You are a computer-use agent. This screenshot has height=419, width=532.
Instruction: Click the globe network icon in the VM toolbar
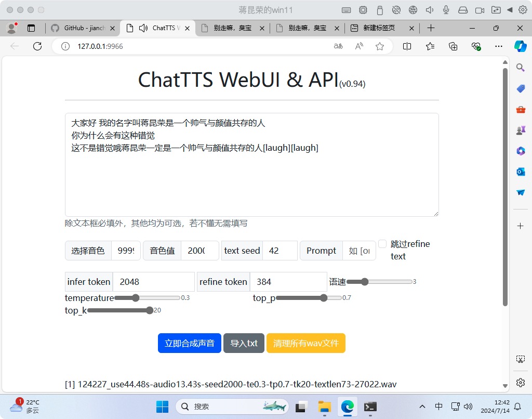[x=413, y=10]
